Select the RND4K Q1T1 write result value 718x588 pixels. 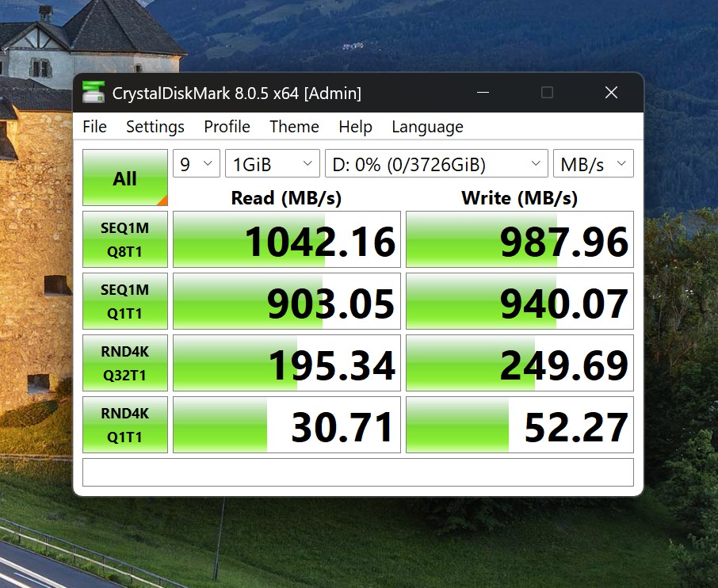pyautogui.click(x=519, y=425)
